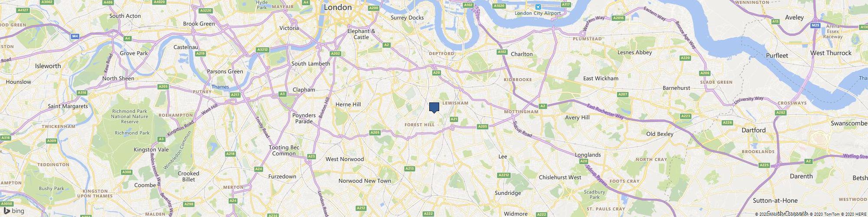Viewport: 868px width, 217px height.
Task: Click the Herne Hill label
Action: tap(348, 105)
